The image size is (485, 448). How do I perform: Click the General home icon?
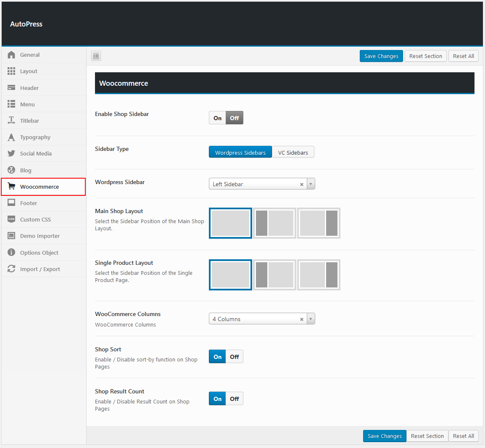(x=11, y=55)
